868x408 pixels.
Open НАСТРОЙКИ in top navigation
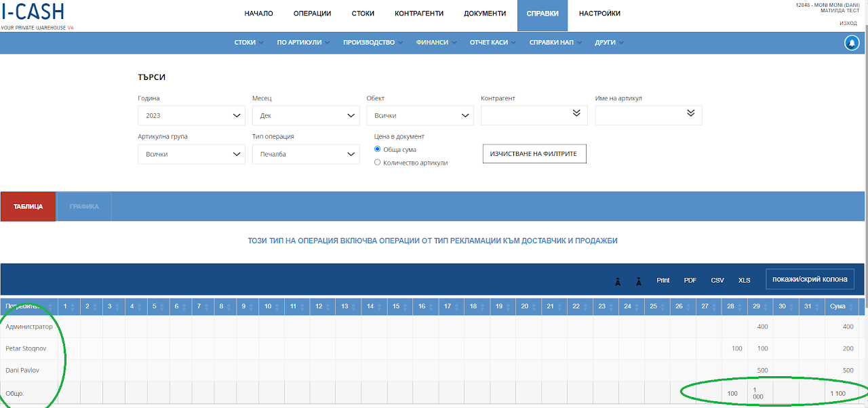599,14
